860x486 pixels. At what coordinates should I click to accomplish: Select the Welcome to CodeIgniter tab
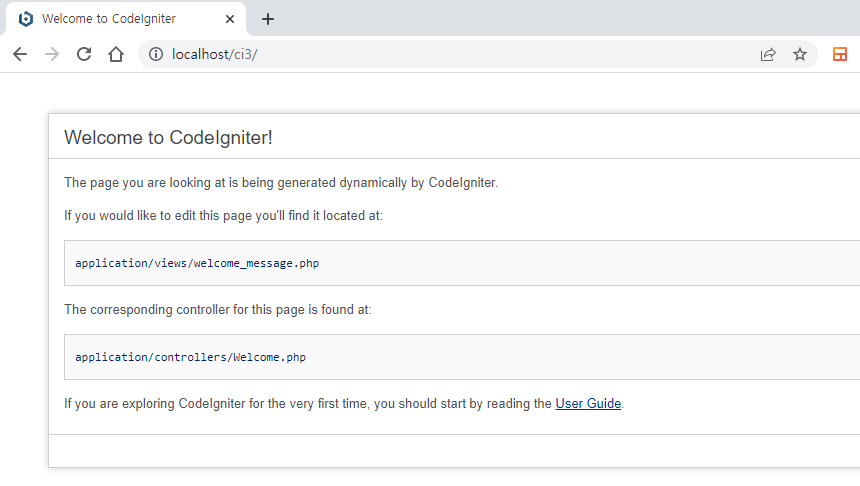coord(126,19)
